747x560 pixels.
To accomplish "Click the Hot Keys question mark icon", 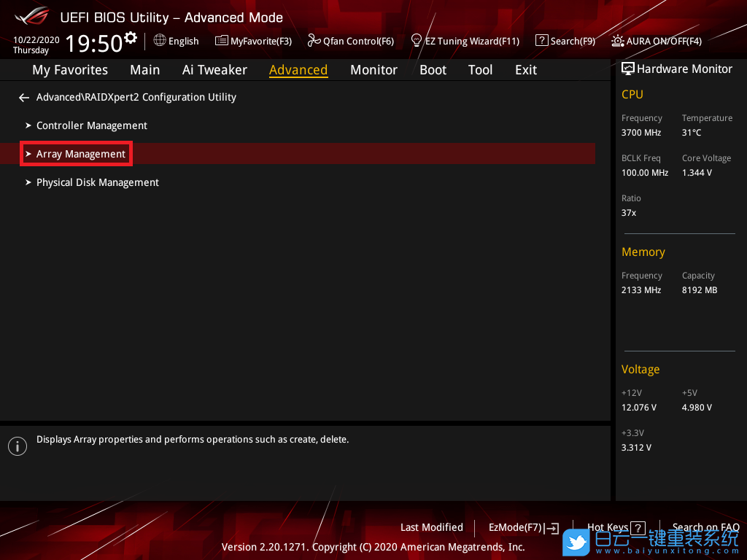I will click(638, 528).
